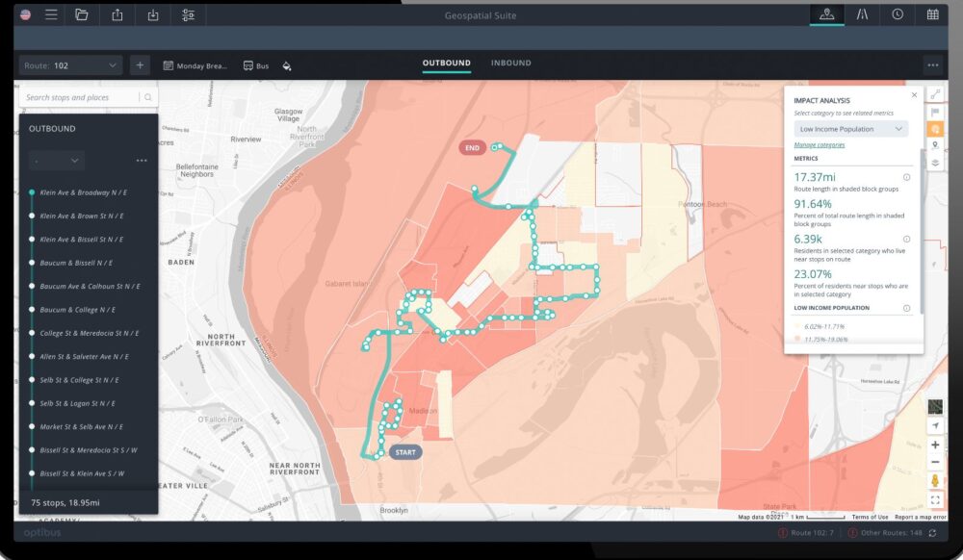Select stop Selb St & College St N / E
This screenshot has width=963, height=560.
(79, 380)
